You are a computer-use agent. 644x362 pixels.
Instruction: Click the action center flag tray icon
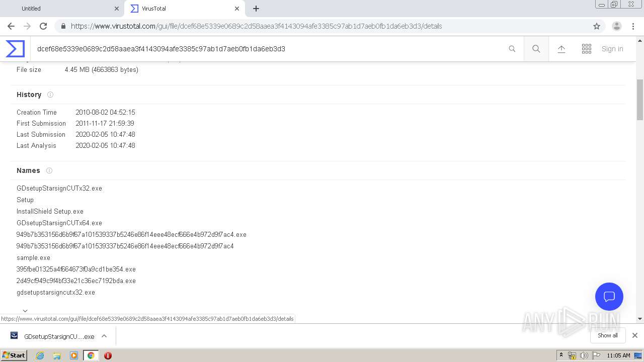pos(596,355)
